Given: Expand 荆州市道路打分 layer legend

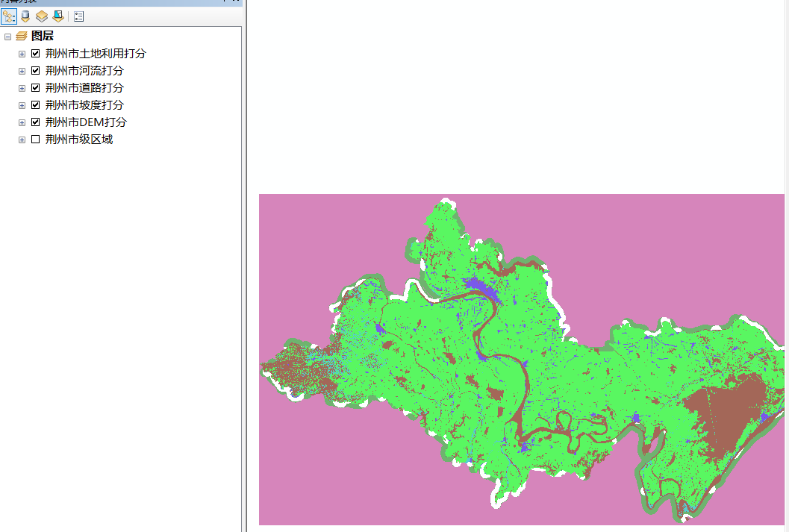Looking at the screenshot, I should click(x=22, y=88).
